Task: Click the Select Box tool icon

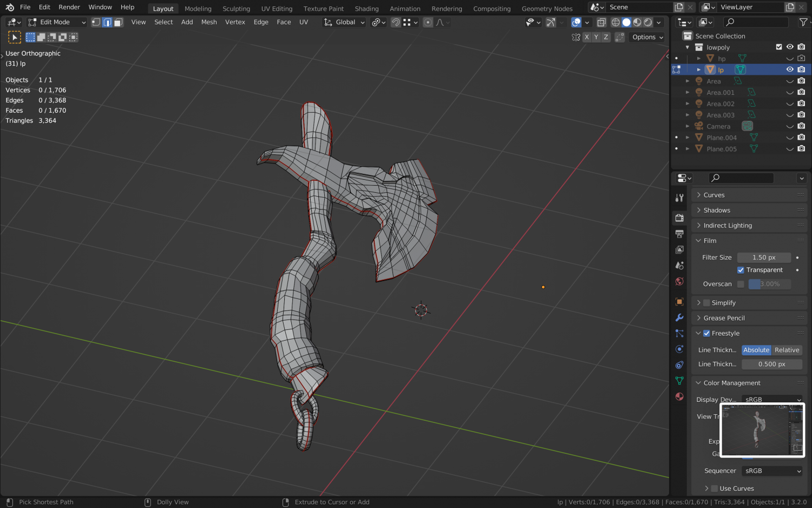Action: [31, 37]
